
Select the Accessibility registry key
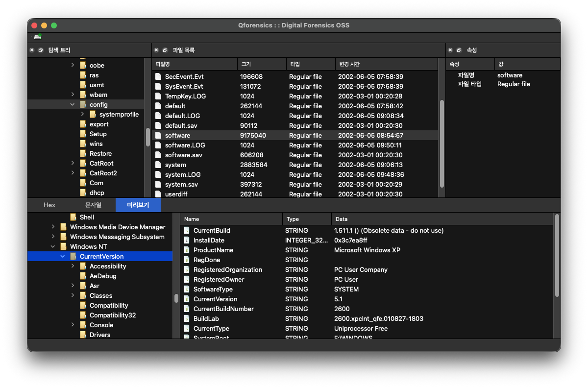[x=108, y=266]
